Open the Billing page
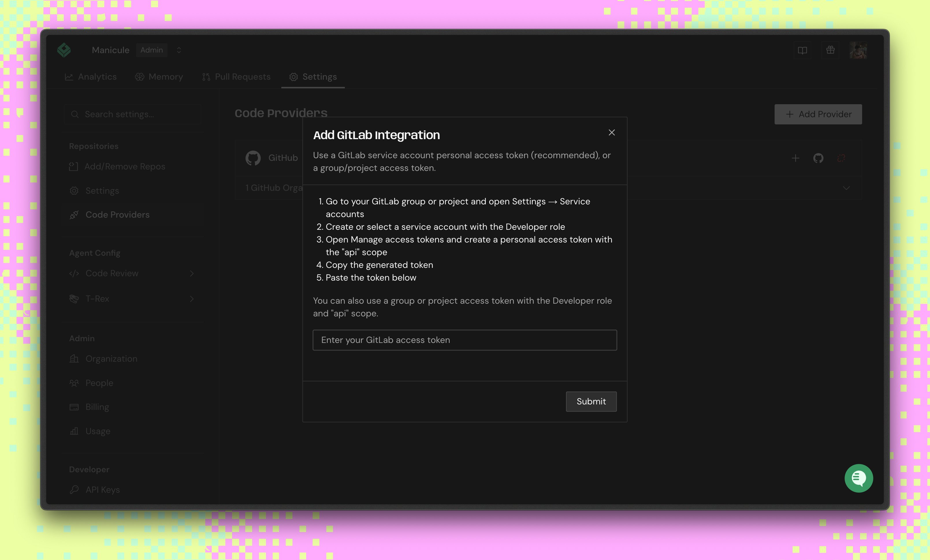The width and height of the screenshot is (930, 560). coord(90,407)
